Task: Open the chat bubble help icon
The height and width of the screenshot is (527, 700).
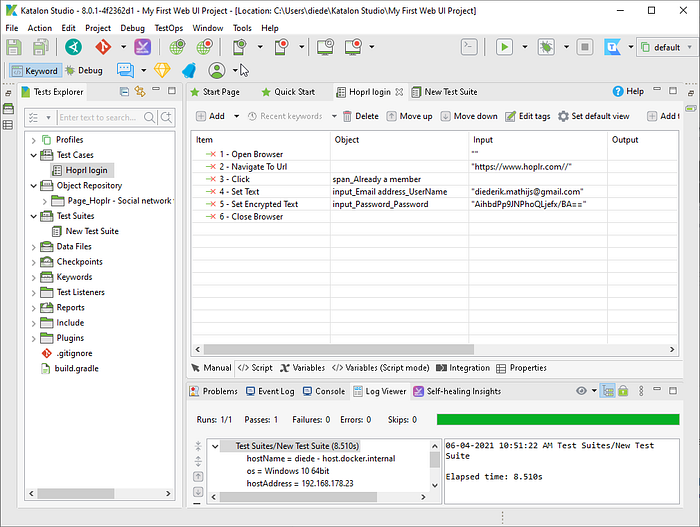Action: click(x=125, y=70)
